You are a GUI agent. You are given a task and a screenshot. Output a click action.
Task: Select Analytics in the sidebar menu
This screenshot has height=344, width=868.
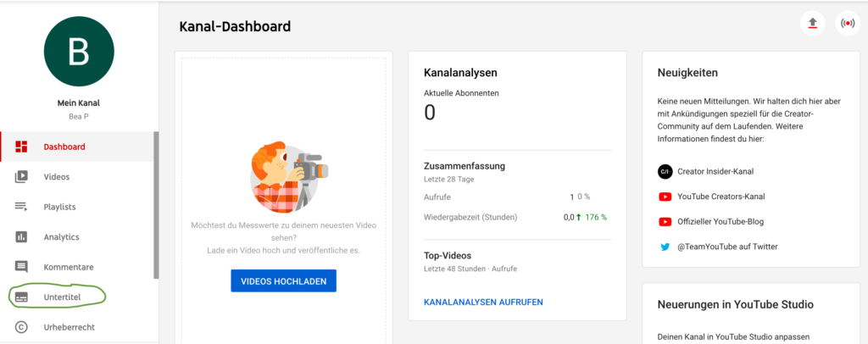[61, 237]
